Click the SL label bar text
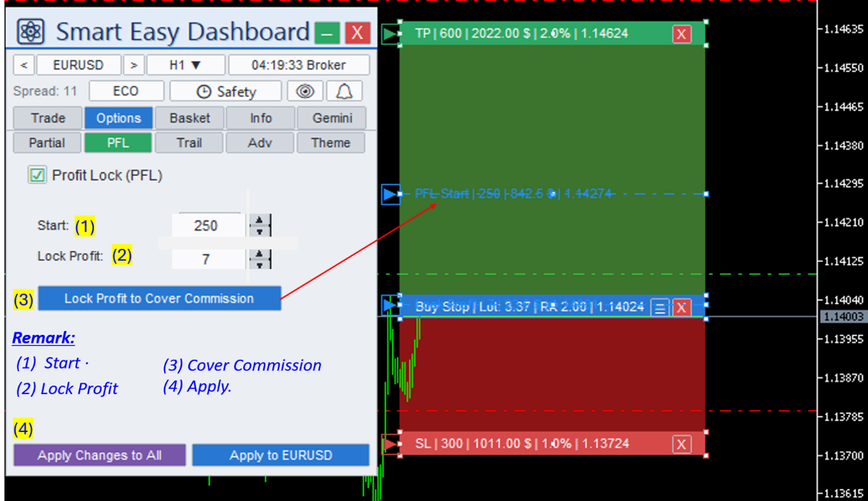 coord(522,444)
